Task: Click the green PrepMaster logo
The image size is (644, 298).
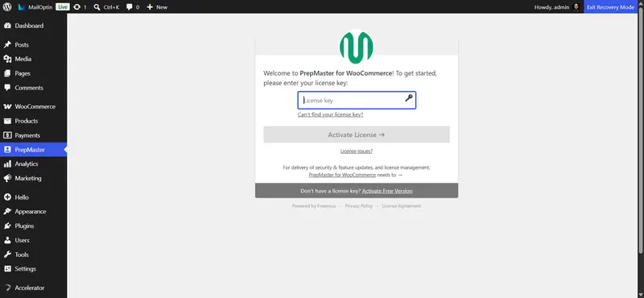Action: [x=357, y=47]
